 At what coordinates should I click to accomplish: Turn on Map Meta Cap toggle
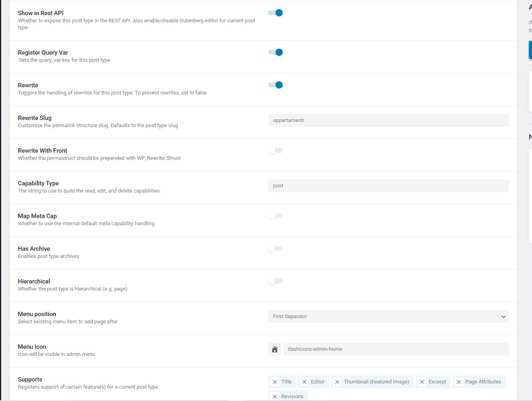(x=276, y=216)
